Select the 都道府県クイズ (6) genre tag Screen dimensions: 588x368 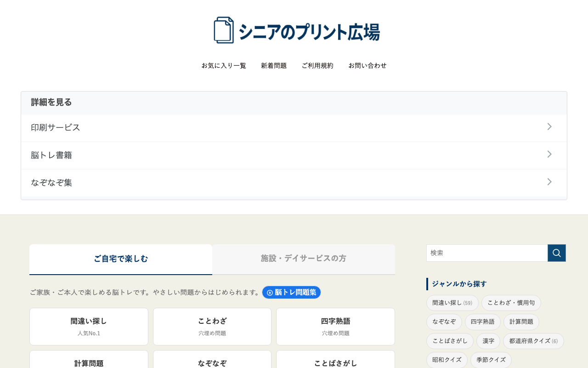coord(533,341)
